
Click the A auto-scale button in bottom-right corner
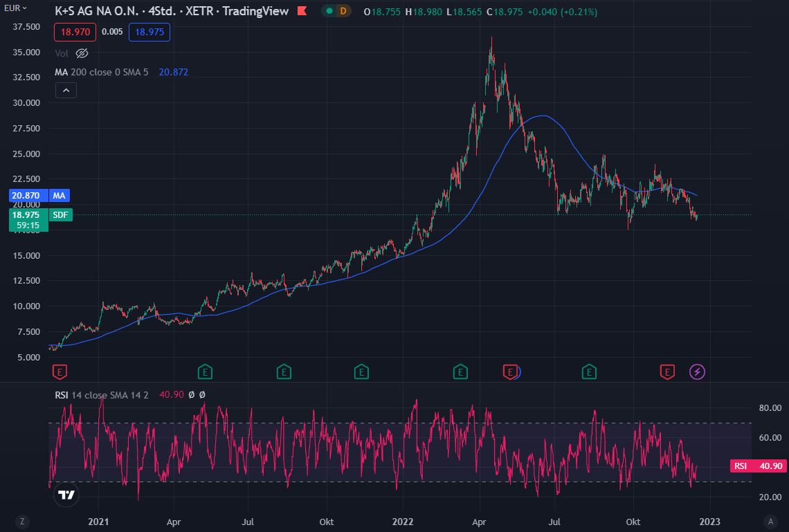(769, 521)
